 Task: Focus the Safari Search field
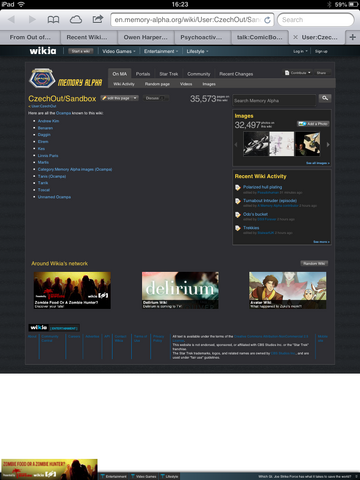pos(315,20)
